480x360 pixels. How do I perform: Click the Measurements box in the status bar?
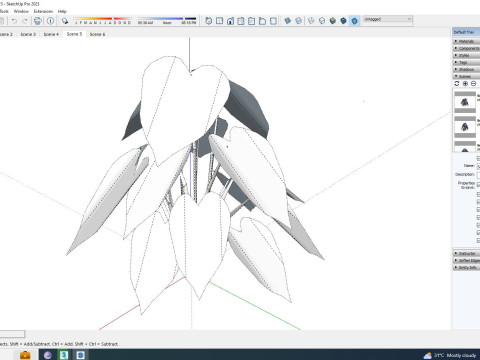(12, 334)
